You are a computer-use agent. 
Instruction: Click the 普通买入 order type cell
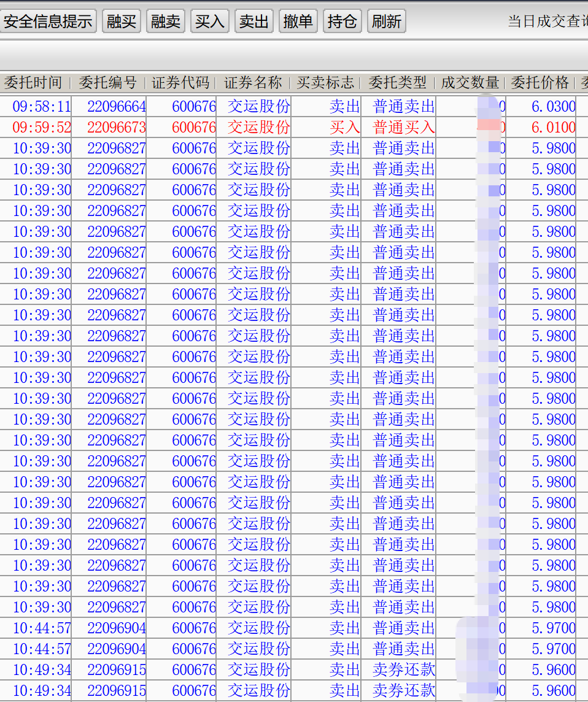tap(404, 128)
